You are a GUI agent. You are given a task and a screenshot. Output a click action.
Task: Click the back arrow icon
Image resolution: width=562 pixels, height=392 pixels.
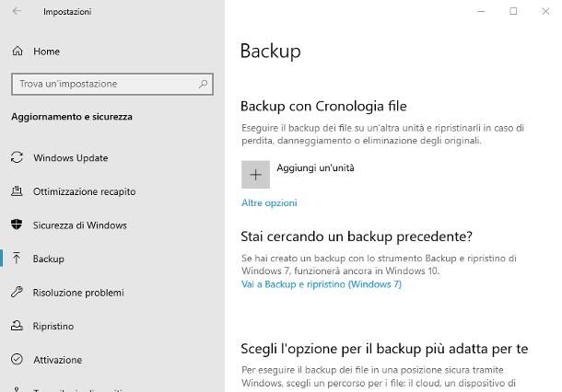tap(17, 11)
